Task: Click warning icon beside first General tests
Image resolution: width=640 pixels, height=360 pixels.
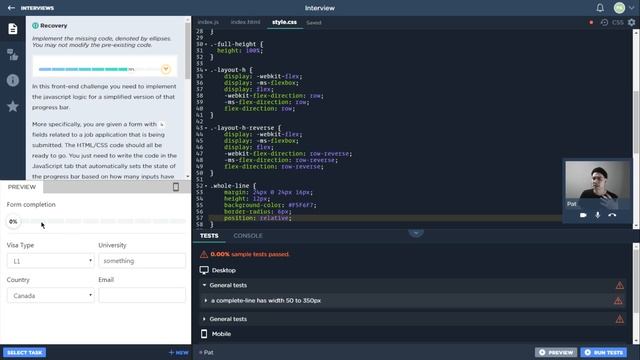Action: 620,285
